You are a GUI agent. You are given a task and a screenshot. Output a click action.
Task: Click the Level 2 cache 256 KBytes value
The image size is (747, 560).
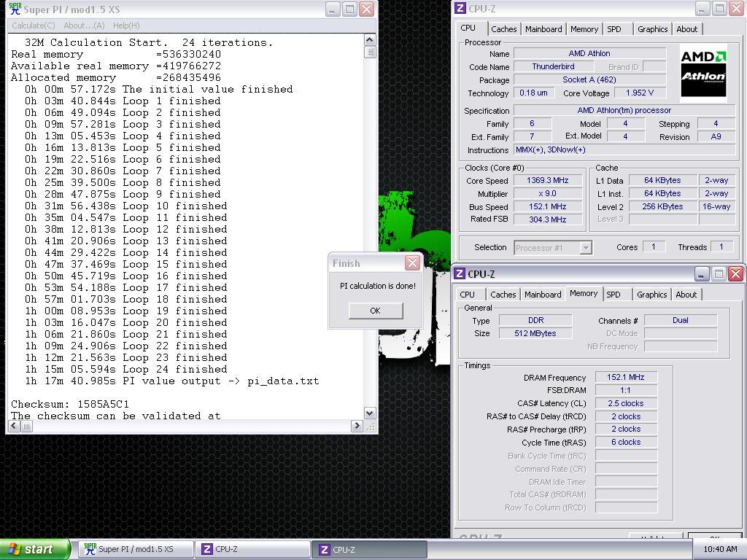[662, 206]
